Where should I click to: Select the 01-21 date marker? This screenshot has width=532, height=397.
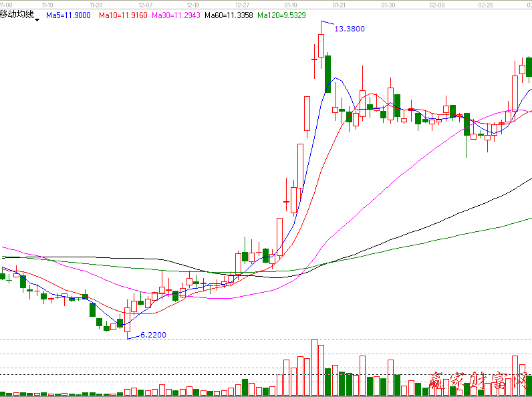[x=339, y=4]
